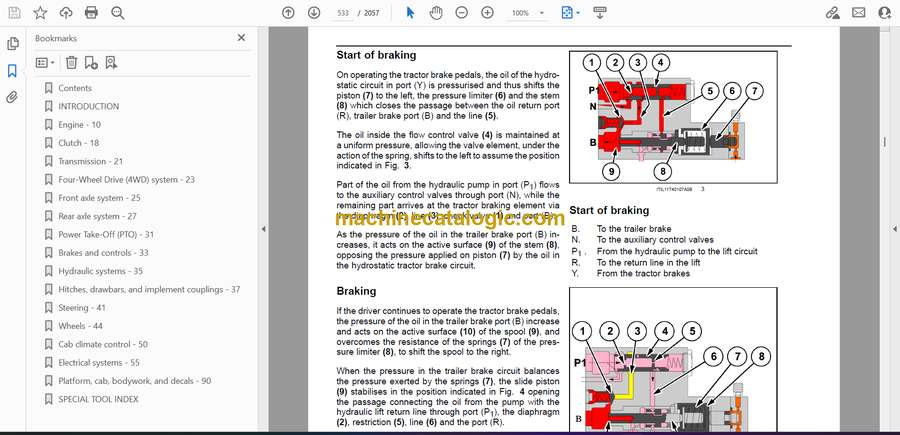Add a new bookmark icon
This screenshot has height=435, width=900.
coord(91,63)
